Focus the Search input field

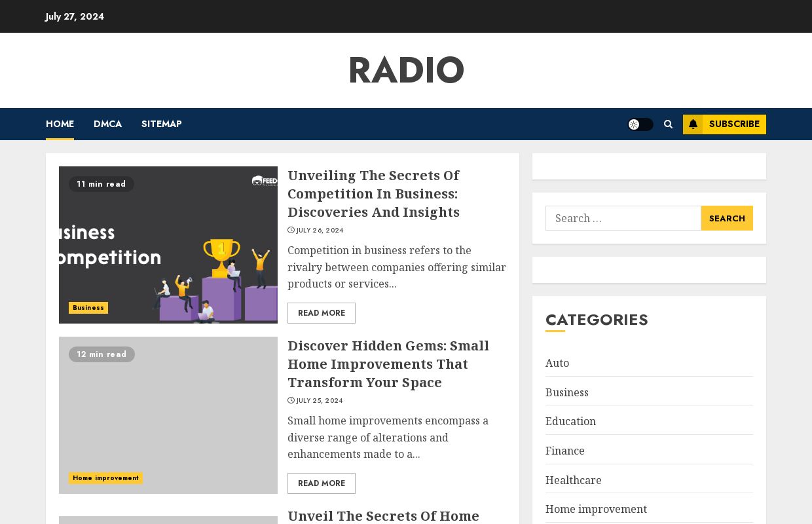pos(623,218)
